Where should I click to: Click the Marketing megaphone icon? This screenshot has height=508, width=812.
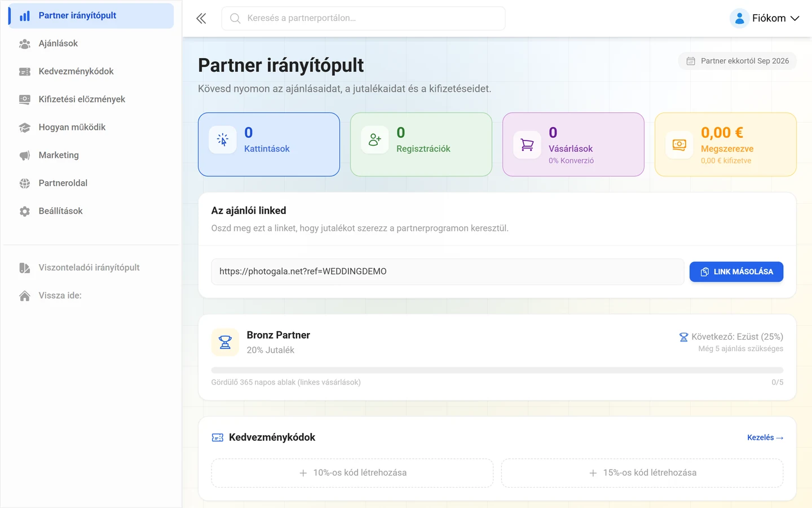pos(25,155)
